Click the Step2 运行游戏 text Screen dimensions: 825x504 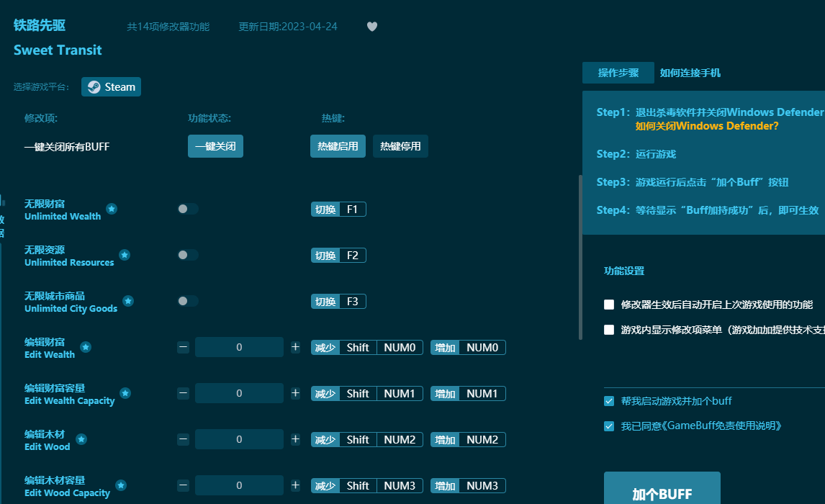(636, 154)
